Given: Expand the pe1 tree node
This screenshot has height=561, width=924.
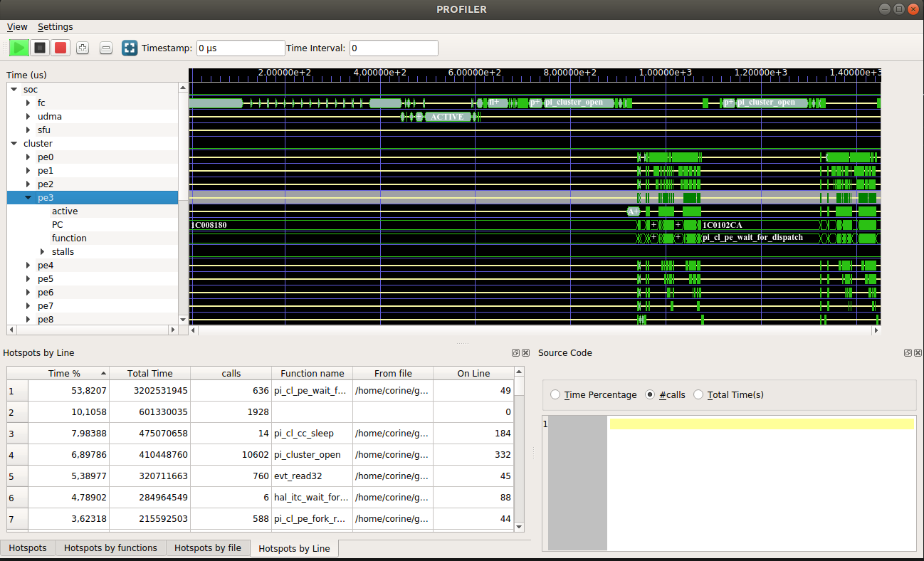Looking at the screenshot, I should 28,171.
